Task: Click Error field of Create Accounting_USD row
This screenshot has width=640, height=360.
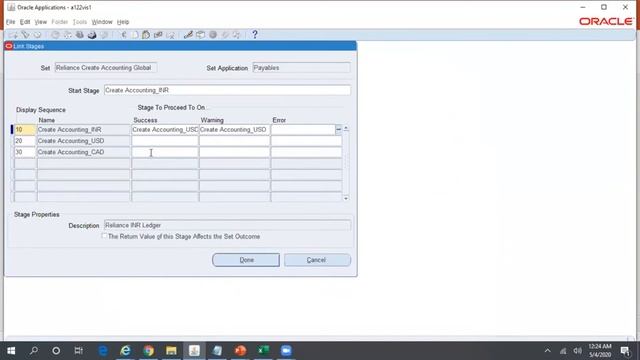Action: click(x=306, y=141)
